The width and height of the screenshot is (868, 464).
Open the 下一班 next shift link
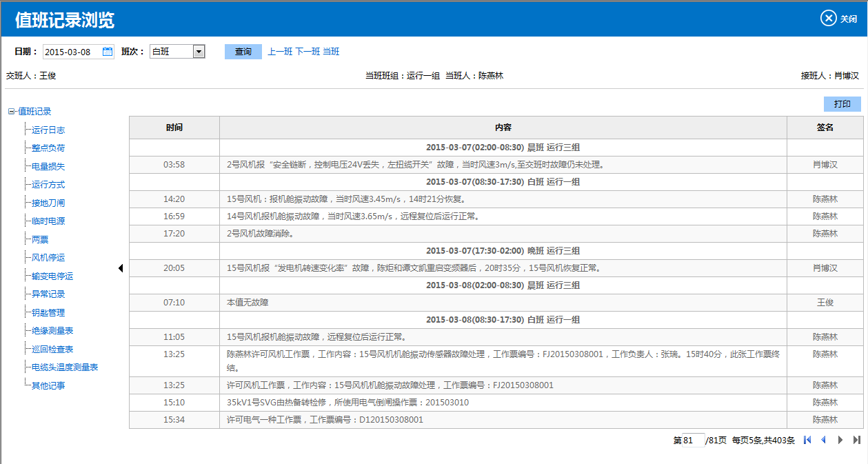pos(307,52)
